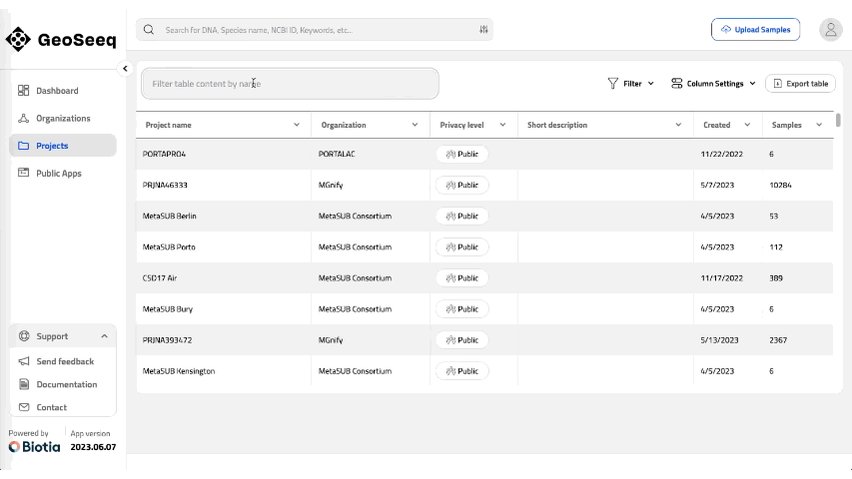Click the Public Apps window icon
The image size is (852, 479).
tap(23, 173)
